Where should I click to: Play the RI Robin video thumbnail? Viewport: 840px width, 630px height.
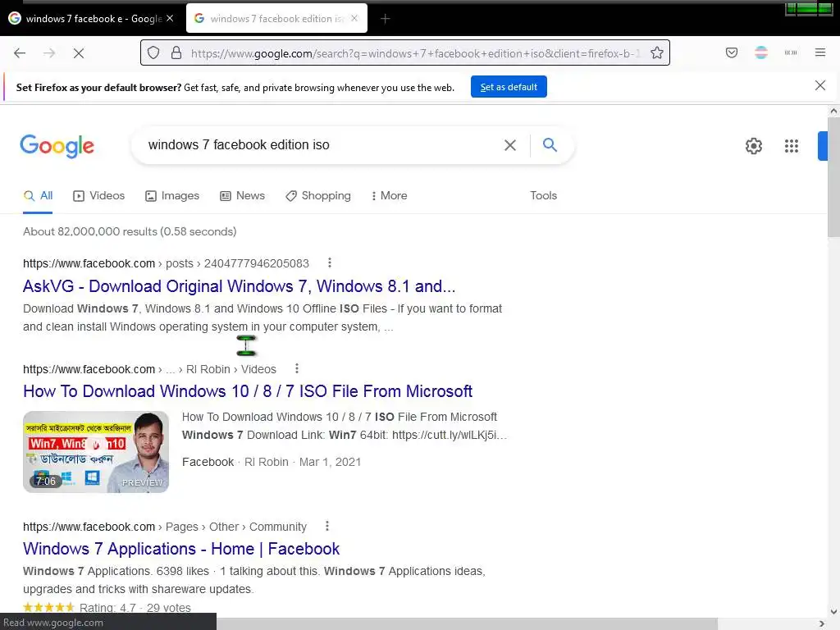96,452
